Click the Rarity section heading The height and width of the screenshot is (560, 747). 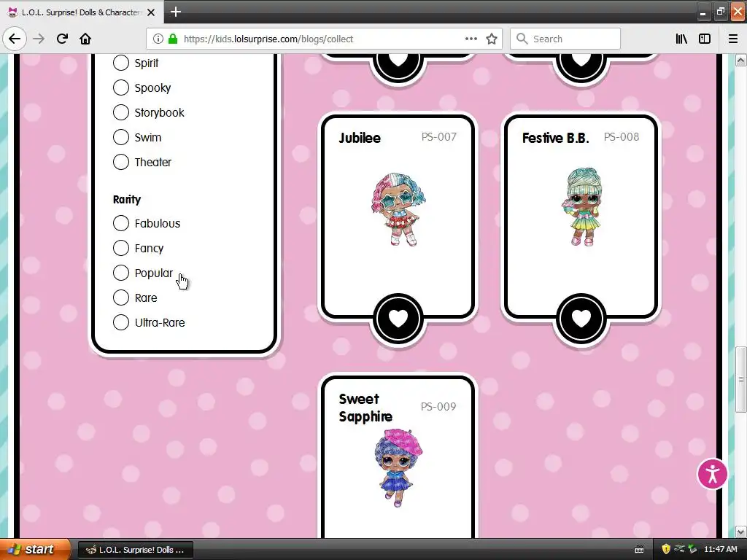click(x=127, y=200)
